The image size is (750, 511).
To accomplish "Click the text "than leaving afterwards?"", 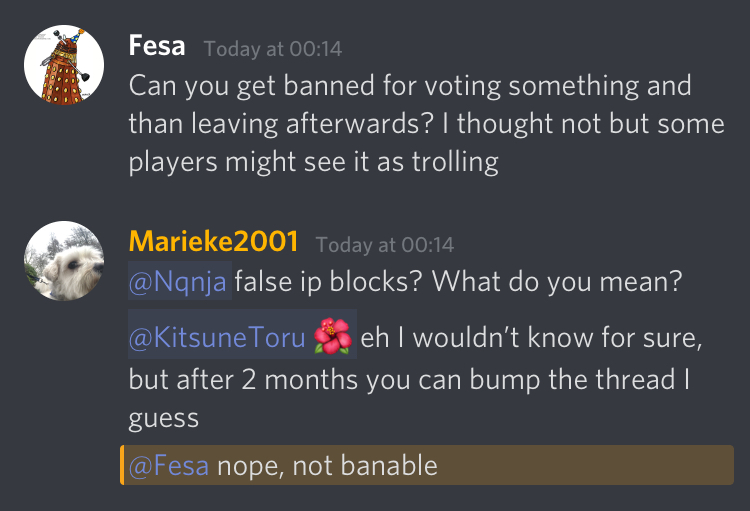I will 281,123.
